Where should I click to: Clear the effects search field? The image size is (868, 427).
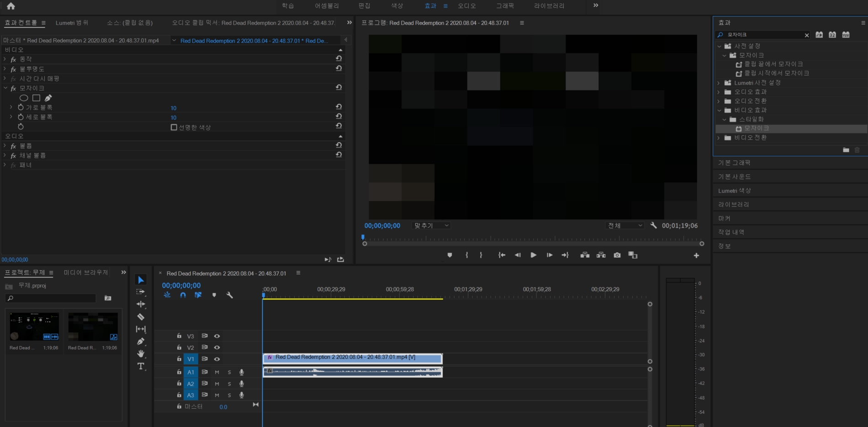[x=807, y=35]
